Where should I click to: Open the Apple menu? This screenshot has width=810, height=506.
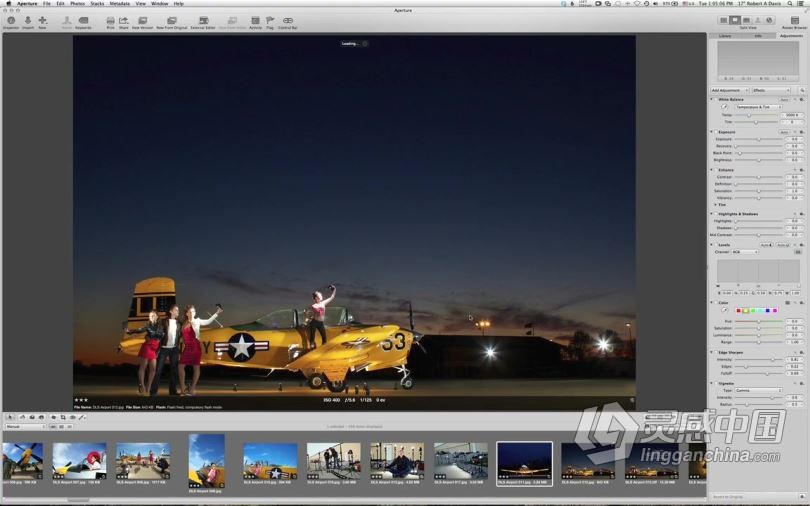[8, 3]
